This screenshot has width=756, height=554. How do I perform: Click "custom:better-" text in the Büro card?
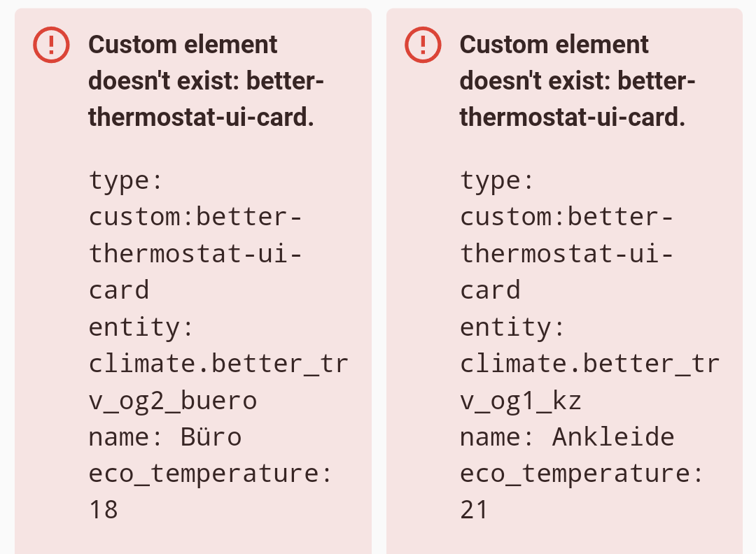pos(195,218)
